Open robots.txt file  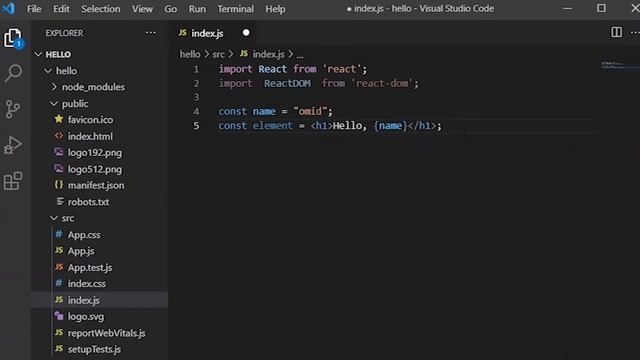88,202
